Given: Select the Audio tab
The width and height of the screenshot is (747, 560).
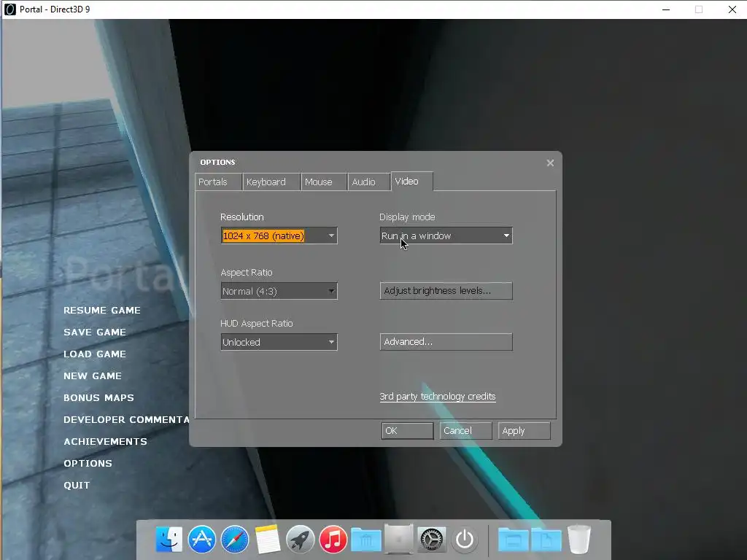Looking at the screenshot, I should (x=368, y=182).
